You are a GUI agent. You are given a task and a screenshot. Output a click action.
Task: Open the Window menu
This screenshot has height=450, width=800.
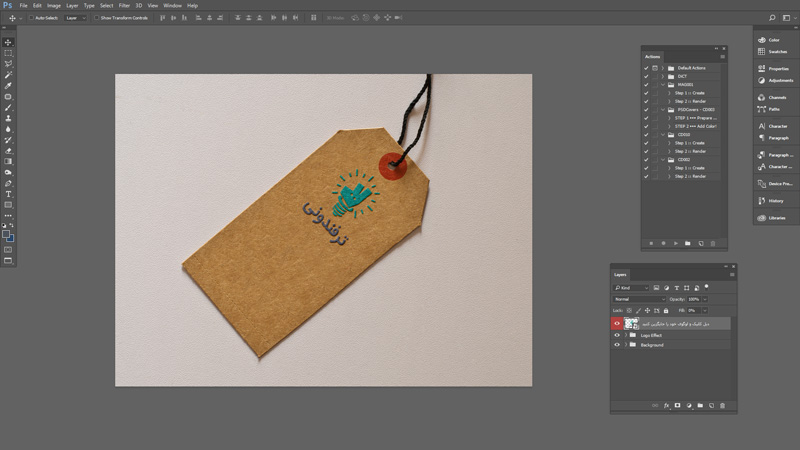pos(172,6)
